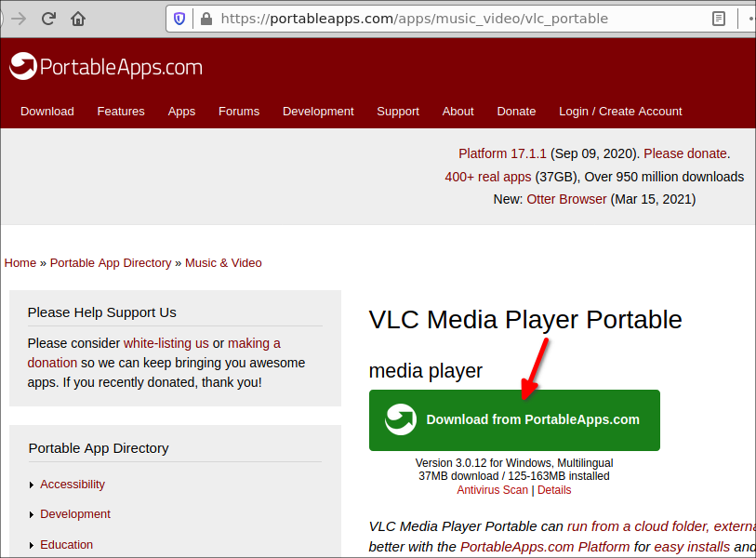Click the Please donate link
Image resolution: width=756 pixels, height=558 pixels.
[685, 153]
